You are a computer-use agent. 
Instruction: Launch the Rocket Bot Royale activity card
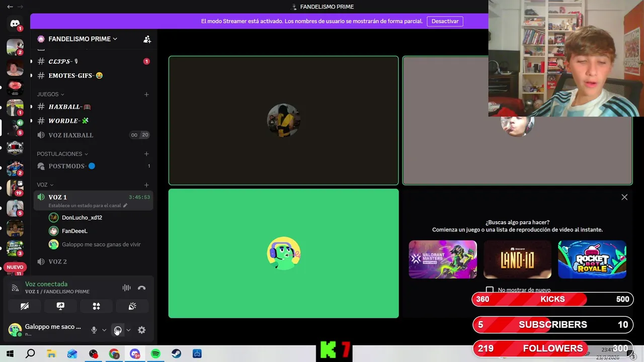coord(592,259)
